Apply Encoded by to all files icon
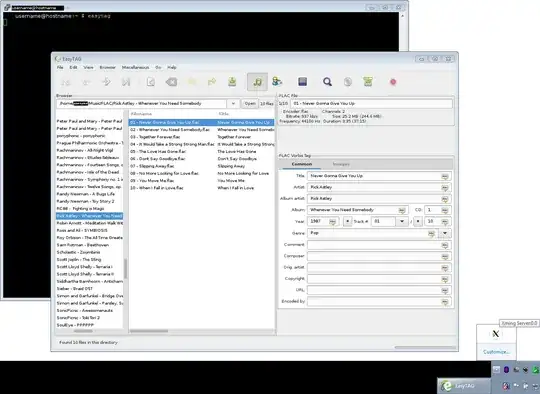 (445, 302)
